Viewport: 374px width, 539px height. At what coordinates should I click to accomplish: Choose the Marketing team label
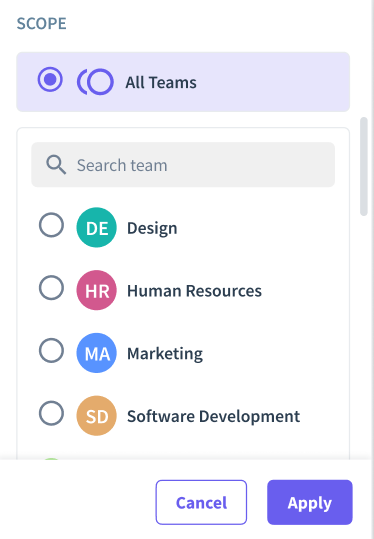(x=165, y=354)
